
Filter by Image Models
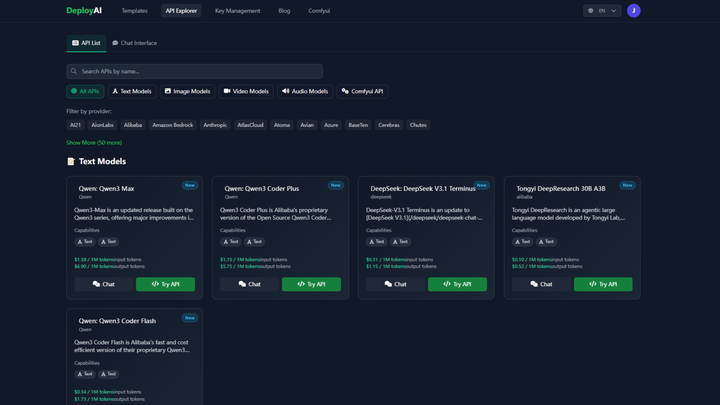(187, 91)
